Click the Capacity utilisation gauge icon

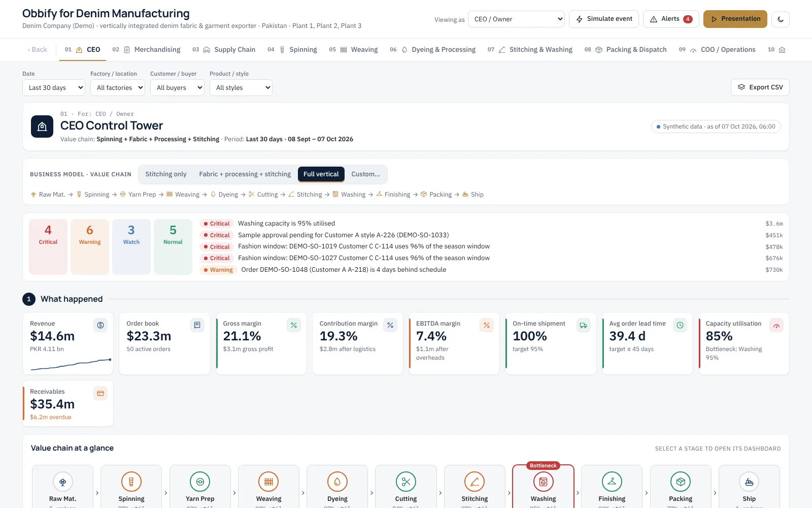[x=776, y=325]
